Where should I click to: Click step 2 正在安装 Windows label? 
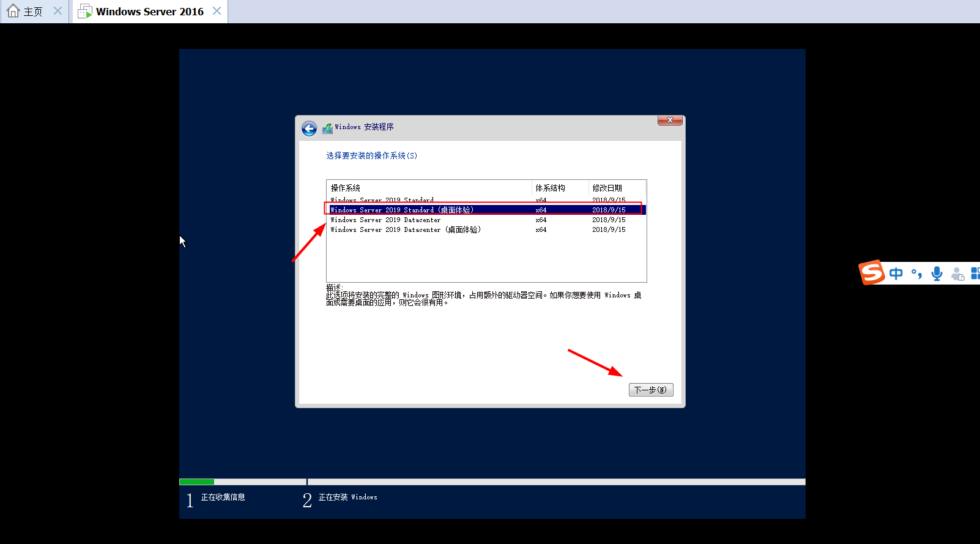coord(347,497)
